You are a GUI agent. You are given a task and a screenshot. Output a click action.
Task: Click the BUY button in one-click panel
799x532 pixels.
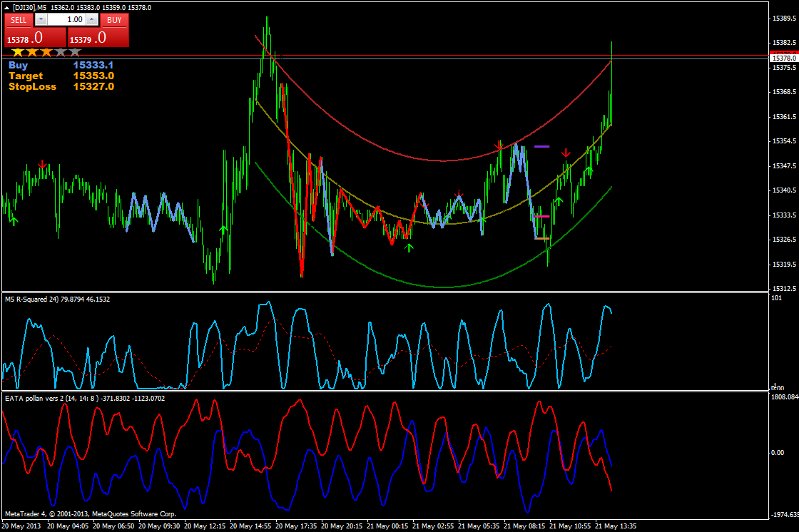114,20
